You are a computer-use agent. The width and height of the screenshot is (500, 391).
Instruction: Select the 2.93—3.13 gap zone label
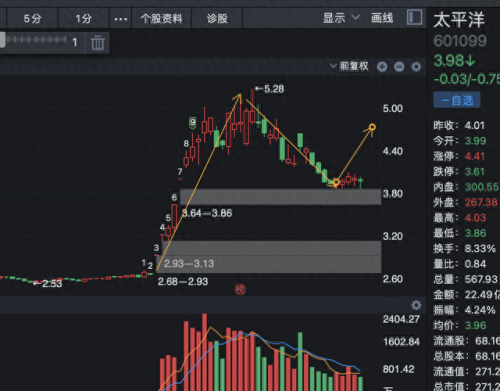tap(189, 264)
